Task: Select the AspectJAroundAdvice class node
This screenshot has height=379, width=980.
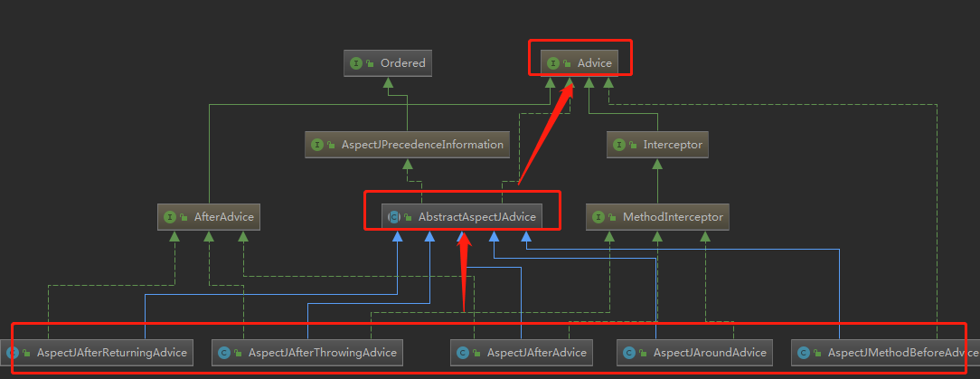Action: (x=694, y=353)
